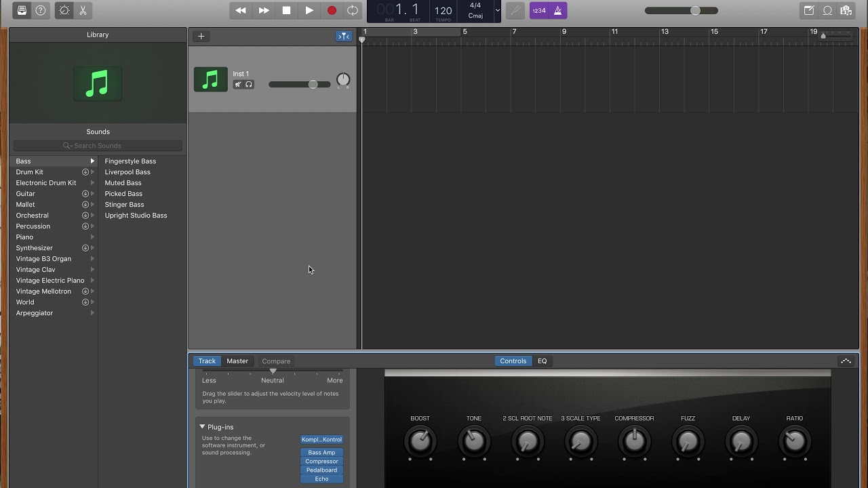Image resolution: width=868 pixels, height=488 pixels.
Task: Expand the Synthesizer category arrow
Action: [93, 248]
